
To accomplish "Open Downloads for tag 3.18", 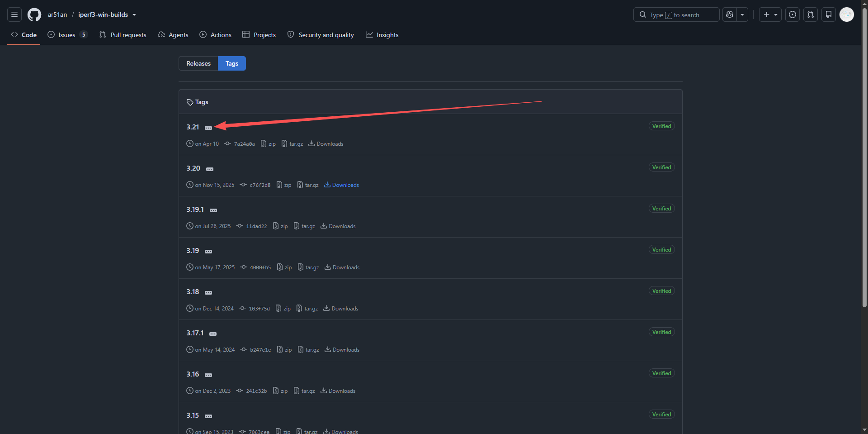I will click(341, 309).
